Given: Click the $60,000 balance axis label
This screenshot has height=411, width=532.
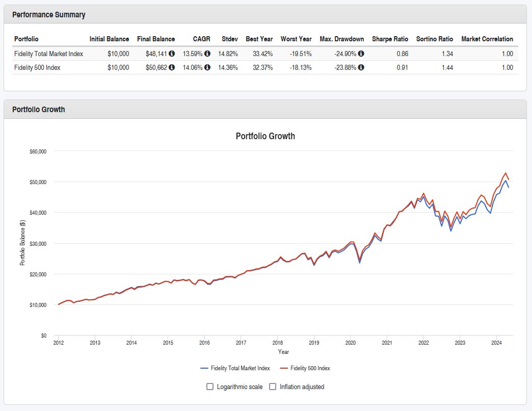Looking at the screenshot, I should [x=38, y=151].
